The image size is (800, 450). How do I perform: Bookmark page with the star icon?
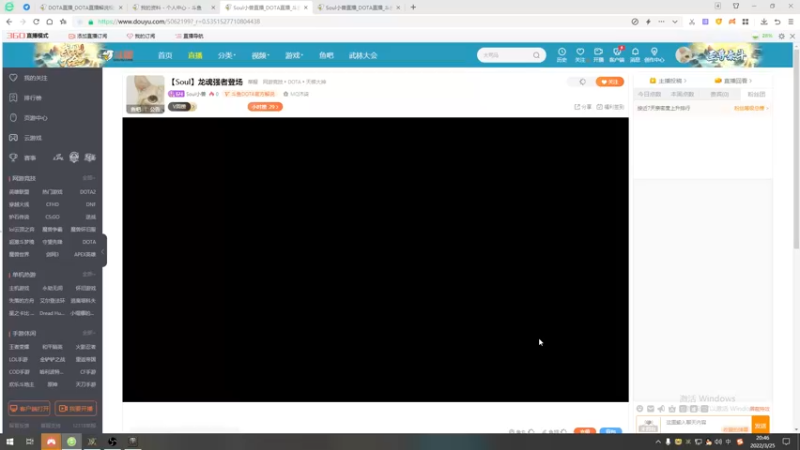tap(63, 21)
